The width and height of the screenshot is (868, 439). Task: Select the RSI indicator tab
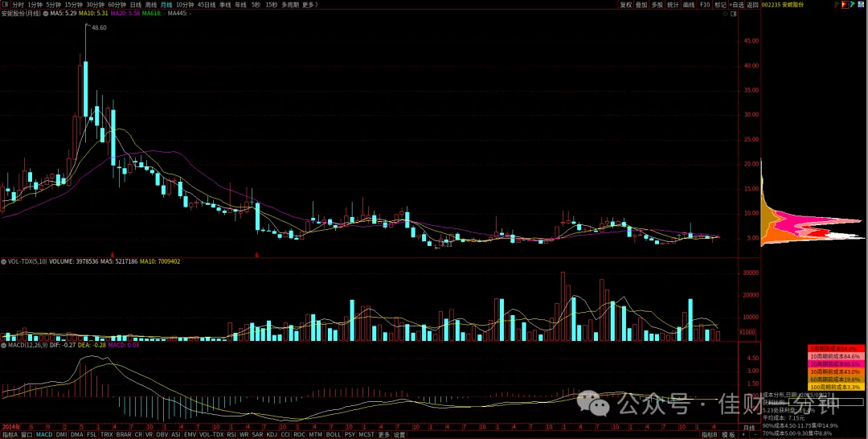coord(231,434)
